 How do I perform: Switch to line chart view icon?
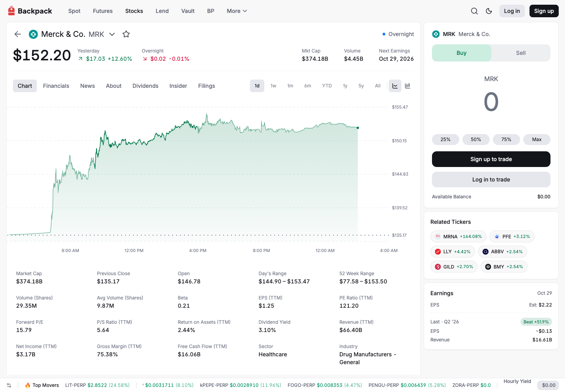(395, 86)
